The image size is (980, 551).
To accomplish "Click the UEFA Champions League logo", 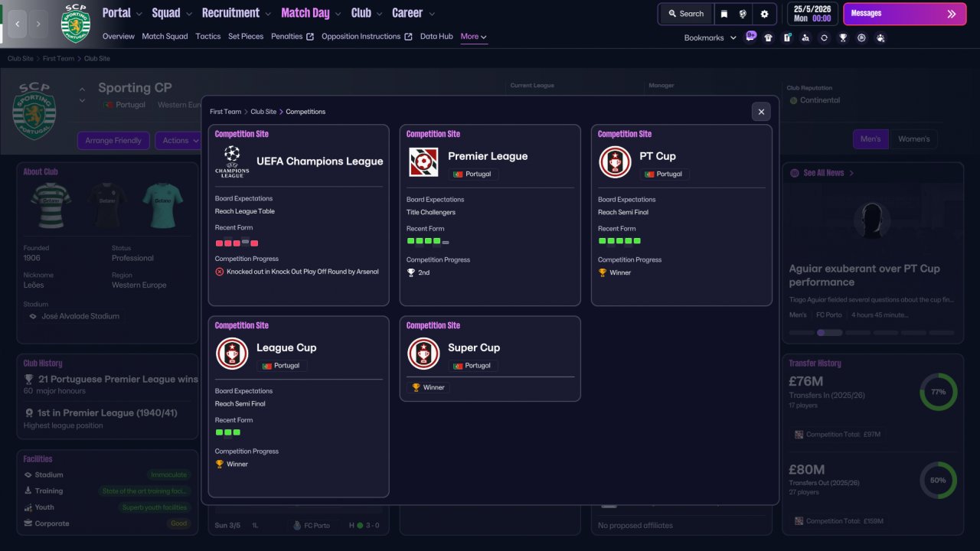I will [x=232, y=161].
